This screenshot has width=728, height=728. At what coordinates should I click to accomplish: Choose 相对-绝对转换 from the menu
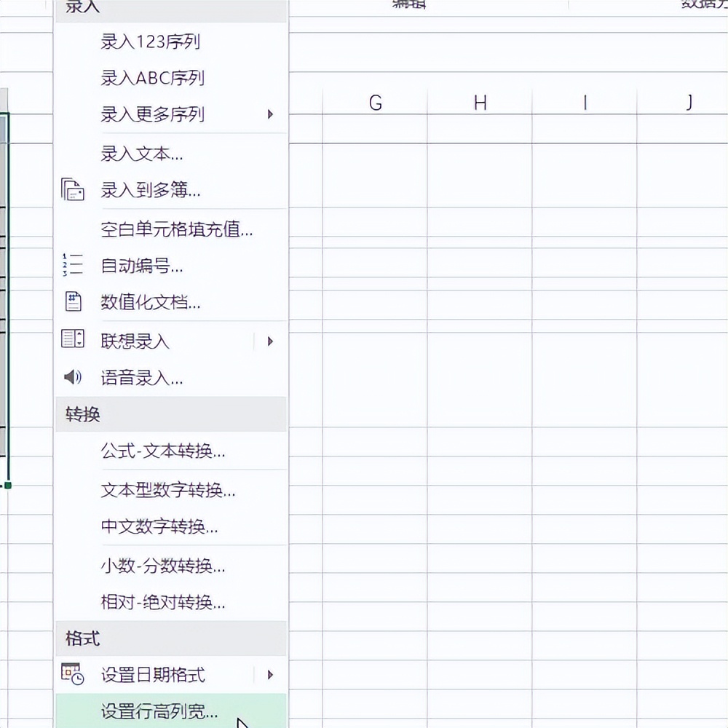coord(162,604)
